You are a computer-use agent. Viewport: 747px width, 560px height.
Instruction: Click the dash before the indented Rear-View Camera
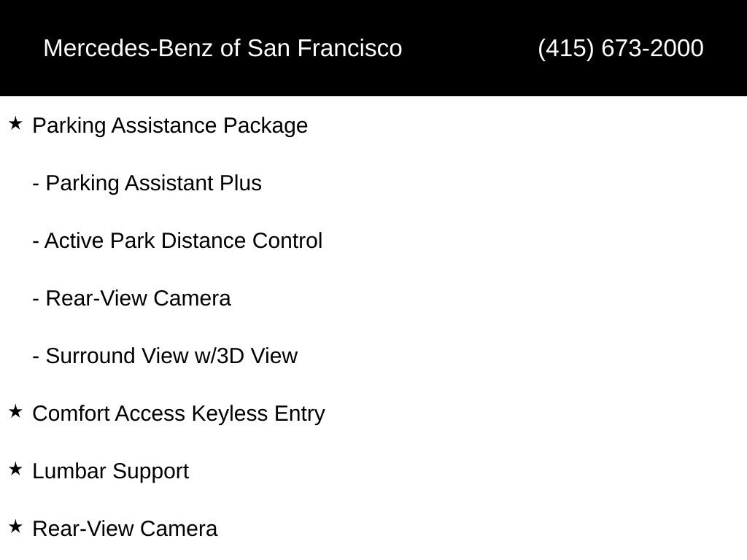36,300
